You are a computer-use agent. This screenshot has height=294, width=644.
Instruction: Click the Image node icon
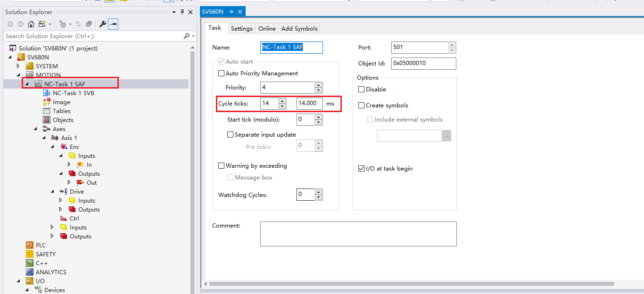[47, 102]
